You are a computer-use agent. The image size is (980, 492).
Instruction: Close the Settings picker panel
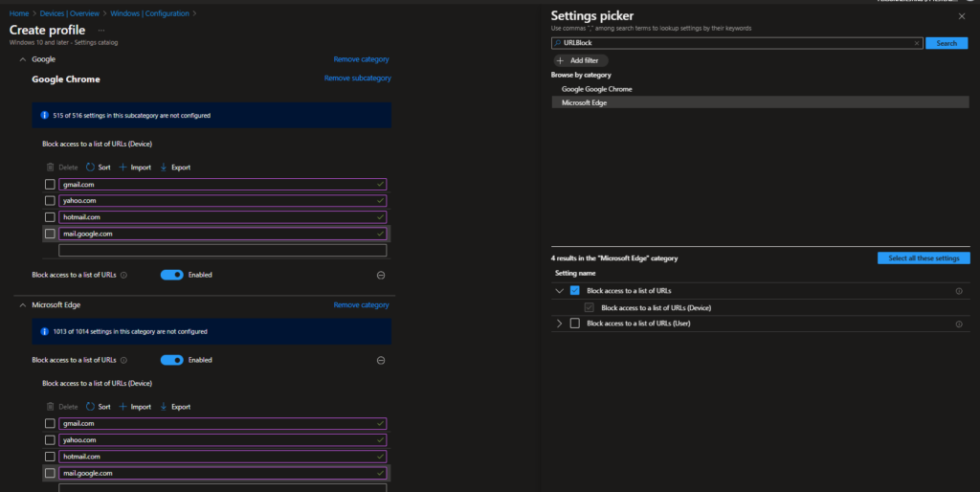(x=961, y=16)
